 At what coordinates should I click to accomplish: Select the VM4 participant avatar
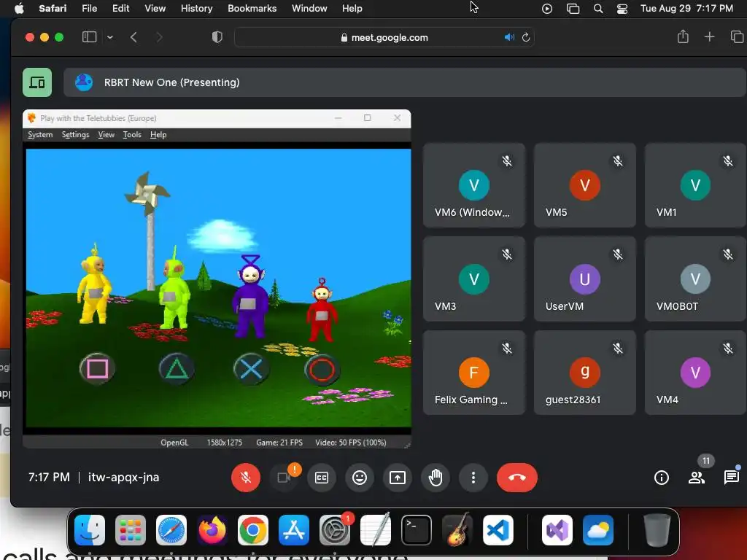695,373
